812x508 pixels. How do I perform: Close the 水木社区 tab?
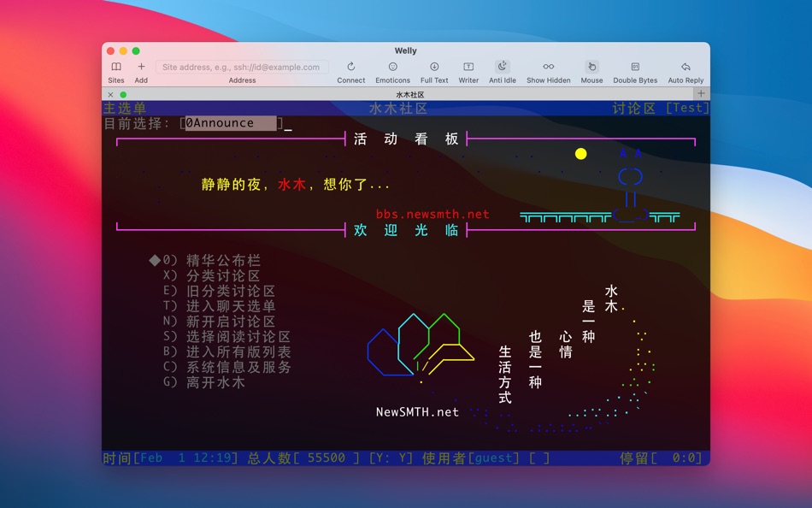[x=110, y=94]
